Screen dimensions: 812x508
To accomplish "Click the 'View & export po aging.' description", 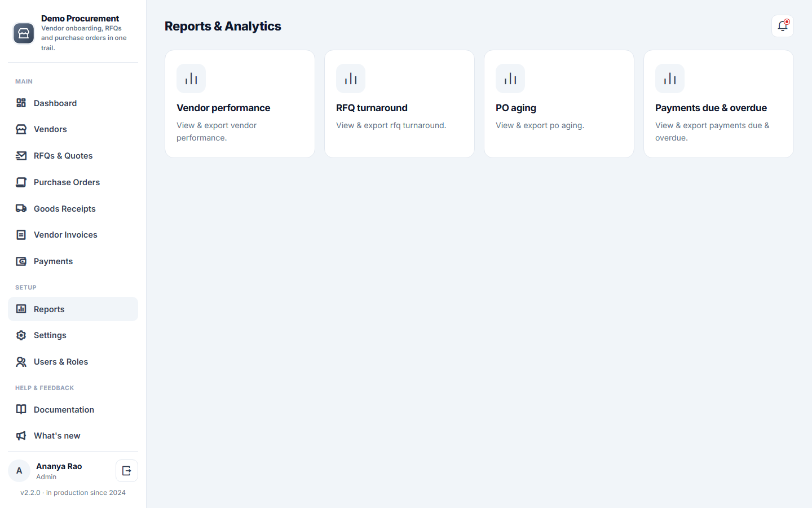I will coord(540,125).
